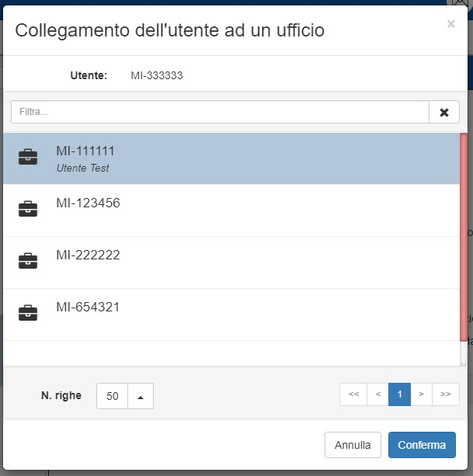Confirm selection with Conferma button
This screenshot has height=476, width=473.
[x=422, y=445]
